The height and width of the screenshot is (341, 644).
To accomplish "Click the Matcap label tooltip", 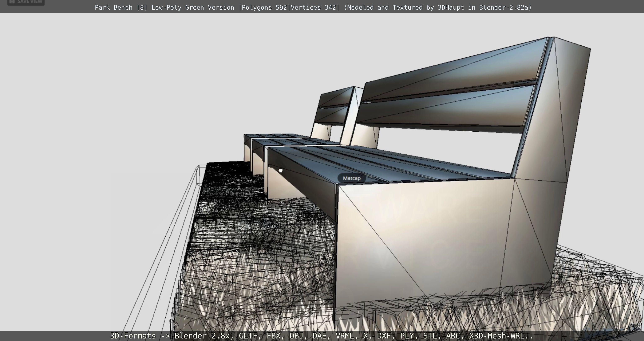I will tap(352, 178).
